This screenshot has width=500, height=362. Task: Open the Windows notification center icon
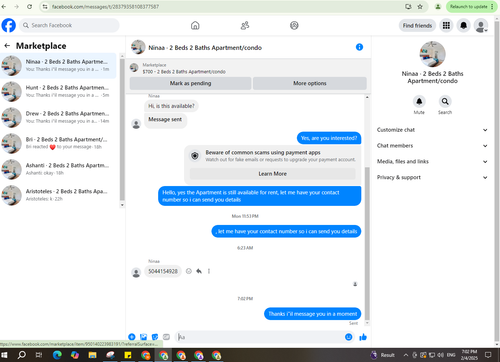488,355
